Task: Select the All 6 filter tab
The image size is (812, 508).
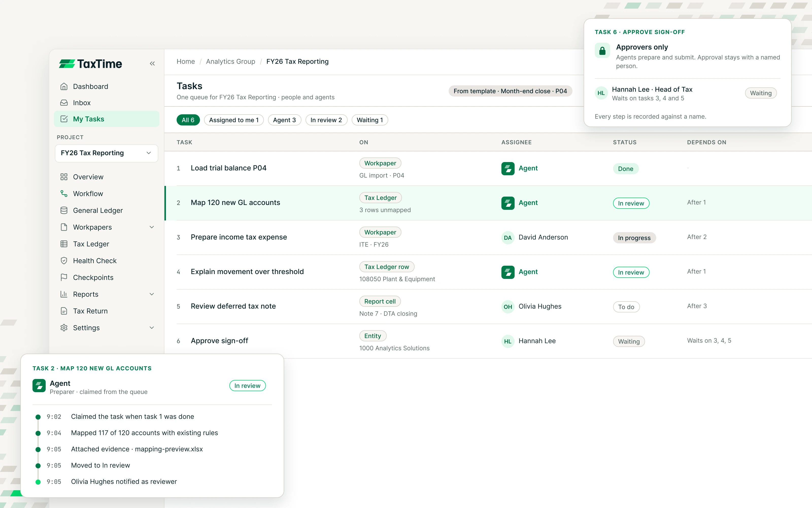Action: pyautogui.click(x=188, y=120)
